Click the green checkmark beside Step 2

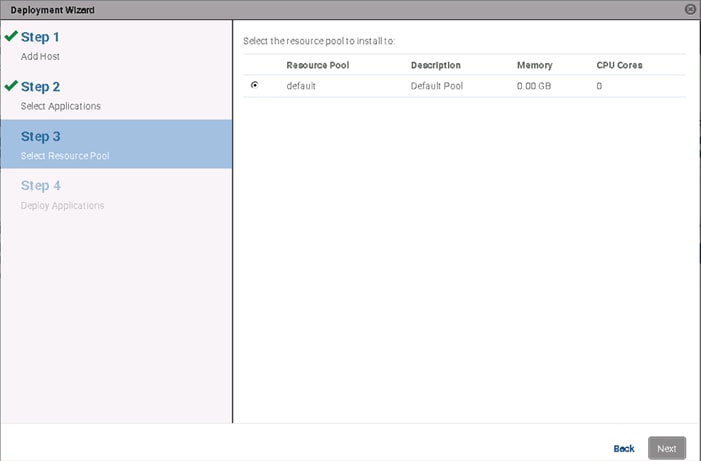[x=11, y=85]
